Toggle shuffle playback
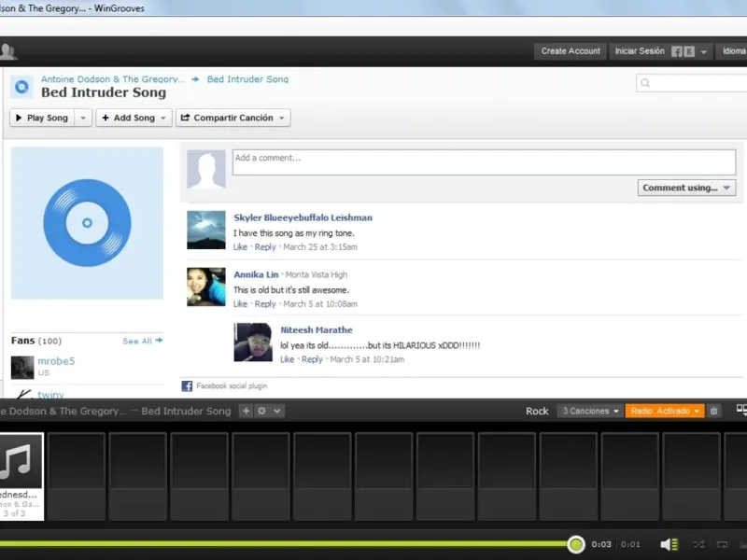This screenshot has height=560, width=747. (x=698, y=544)
